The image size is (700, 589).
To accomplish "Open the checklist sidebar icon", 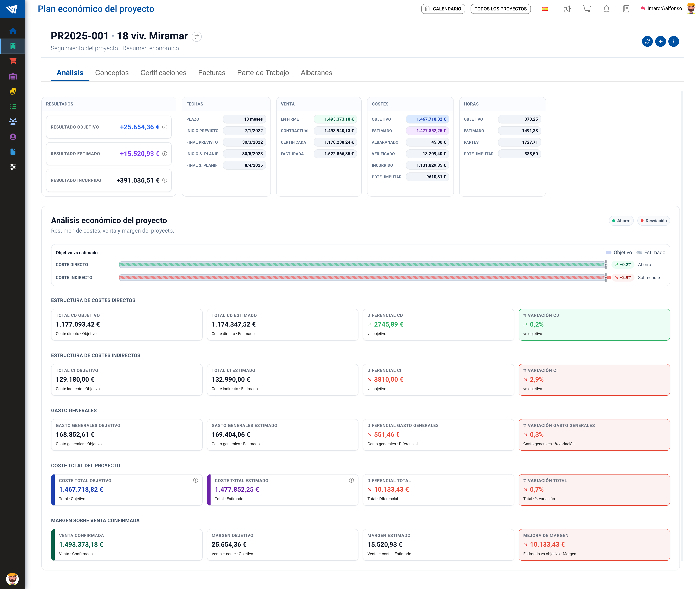I will tap(13, 107).
